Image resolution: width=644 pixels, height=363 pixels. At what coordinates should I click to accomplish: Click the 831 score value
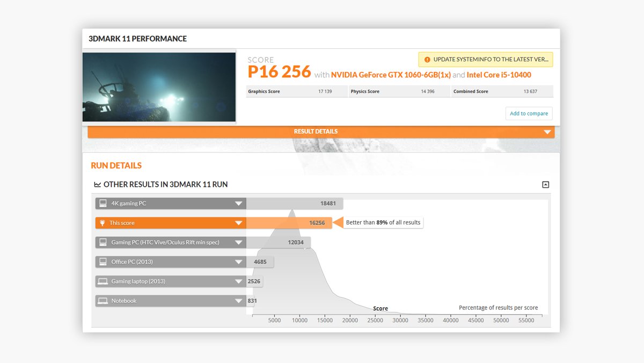point(252,301)
